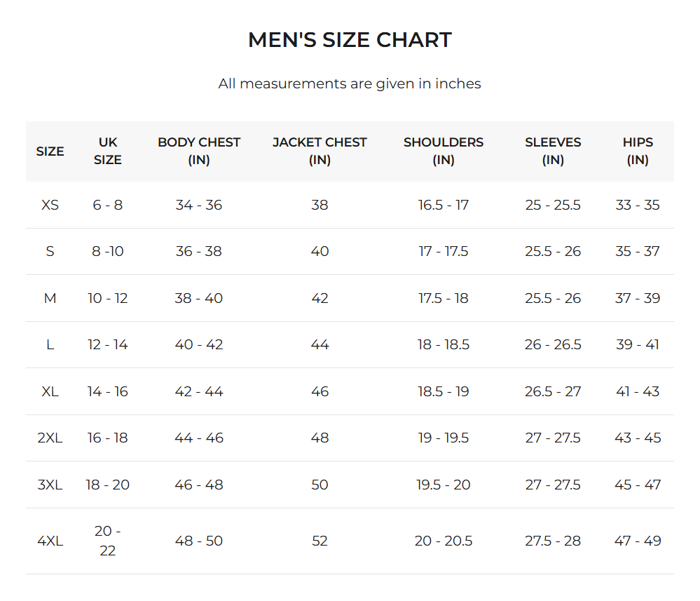Click the XS size row label

tap(50, 205)
